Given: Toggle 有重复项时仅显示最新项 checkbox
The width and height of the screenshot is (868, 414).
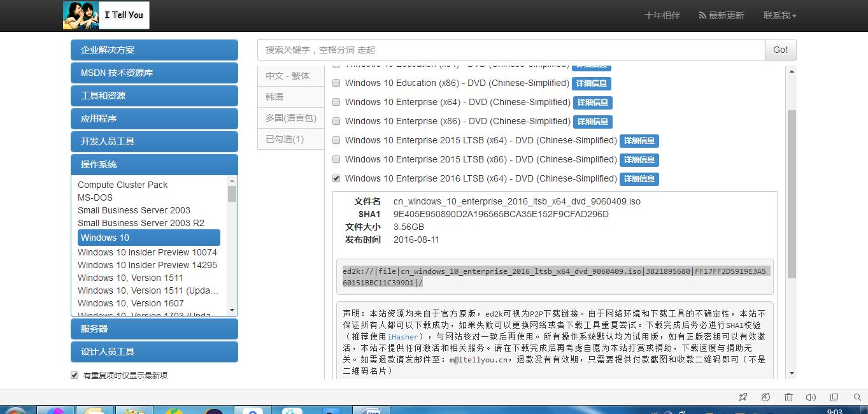Looking at the screenshot, I should (x=74, y=375).
